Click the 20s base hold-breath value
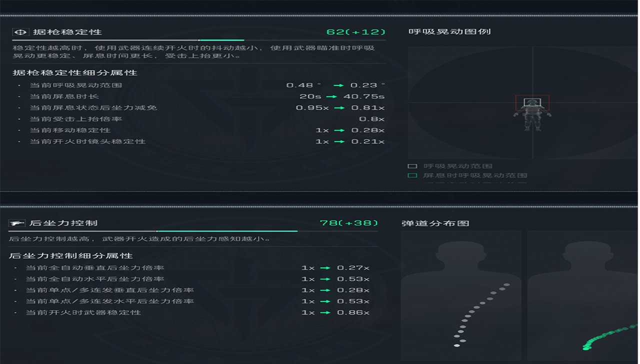 click(x=310, y=96)
